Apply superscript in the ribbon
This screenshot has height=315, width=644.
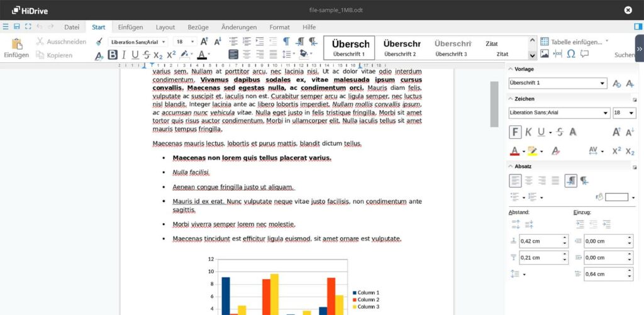(x=171, y=55)
